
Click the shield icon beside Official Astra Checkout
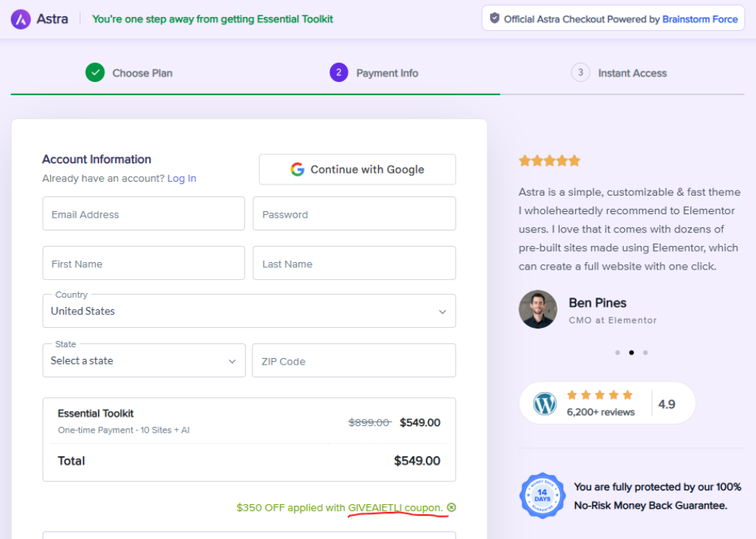pyautogui.click(x=494, y=18)
